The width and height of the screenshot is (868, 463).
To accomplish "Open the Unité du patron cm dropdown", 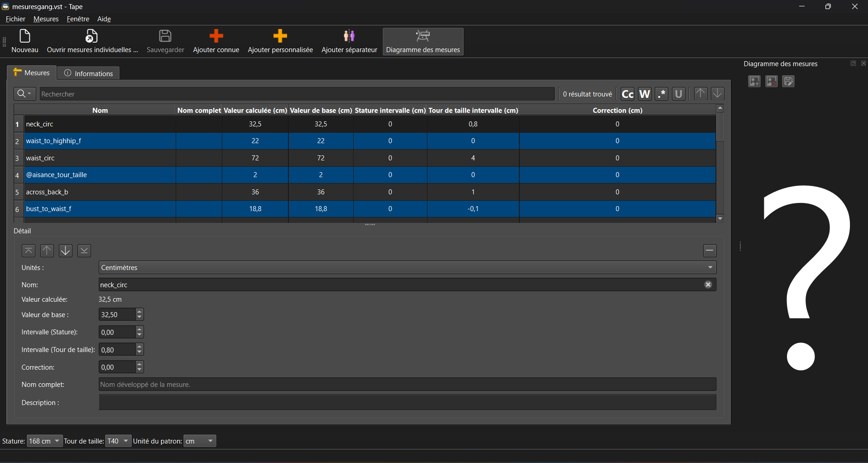I will [200, 441].
